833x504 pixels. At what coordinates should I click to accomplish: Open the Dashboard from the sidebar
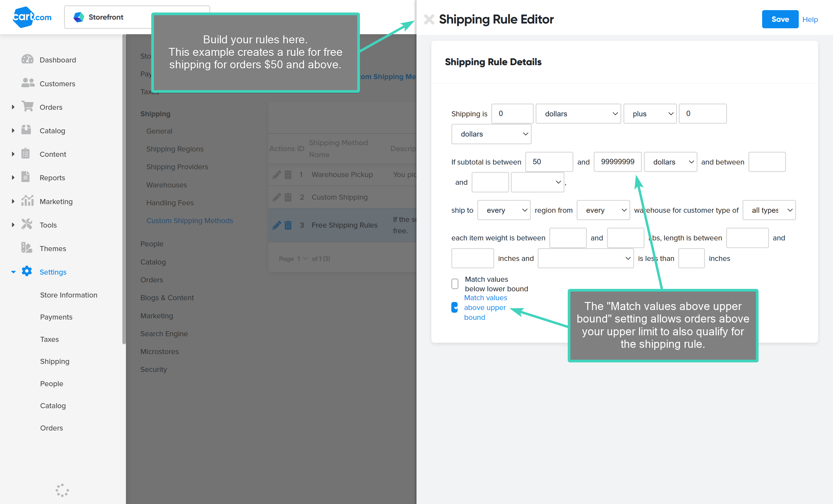58,60
